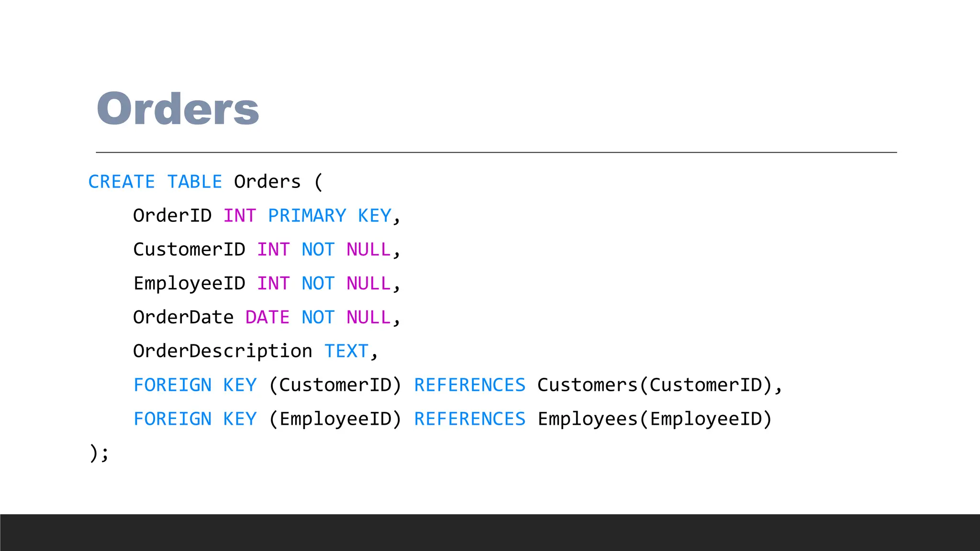
Task: Click the slide title 'Orders'
Action: coord(178,109)
